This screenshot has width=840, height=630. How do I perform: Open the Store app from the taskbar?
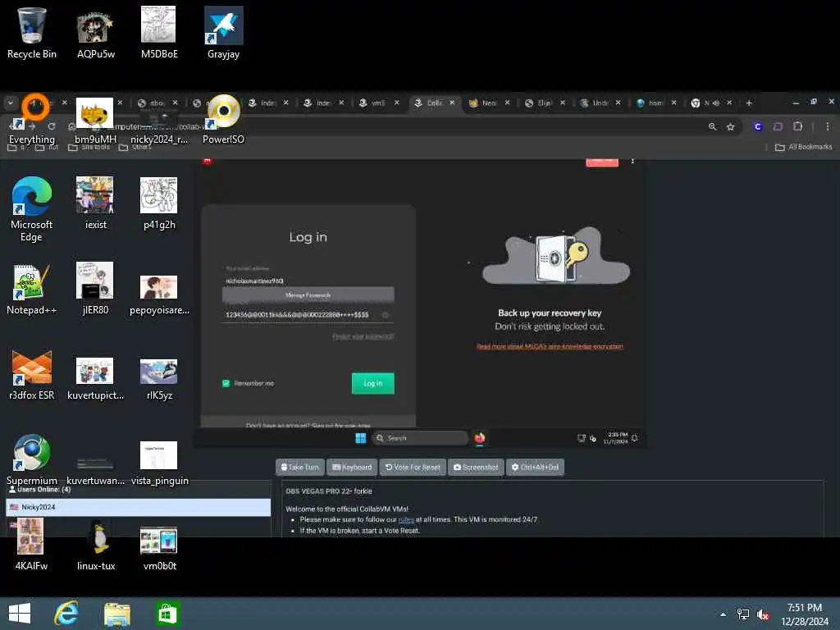167,614
